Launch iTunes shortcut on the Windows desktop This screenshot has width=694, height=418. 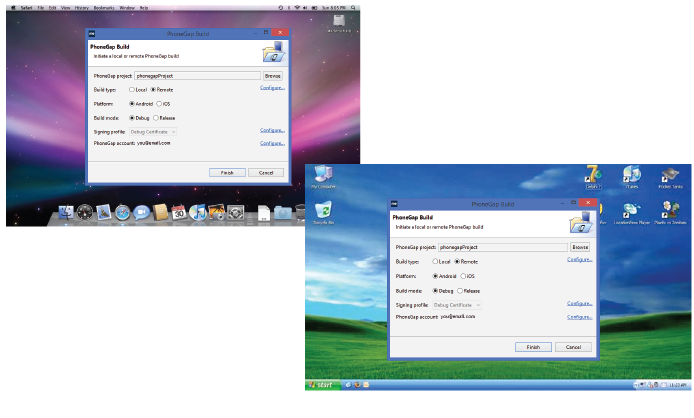(631, 175)
